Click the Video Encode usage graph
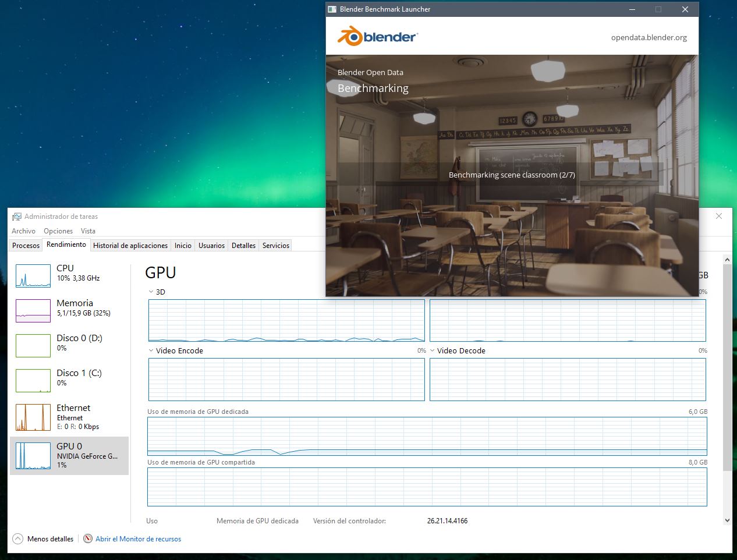 click(x=286, y=380)
